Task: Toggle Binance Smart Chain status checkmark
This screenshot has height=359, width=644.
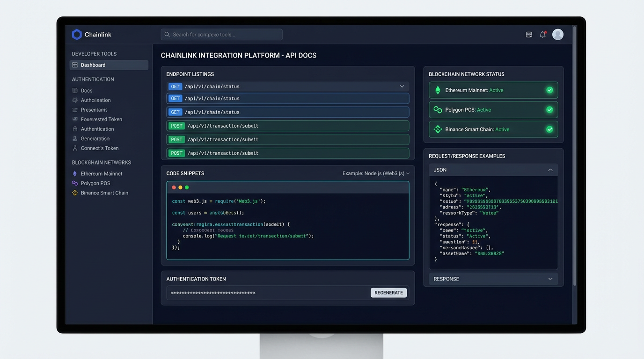Action: tap(549, 129)
